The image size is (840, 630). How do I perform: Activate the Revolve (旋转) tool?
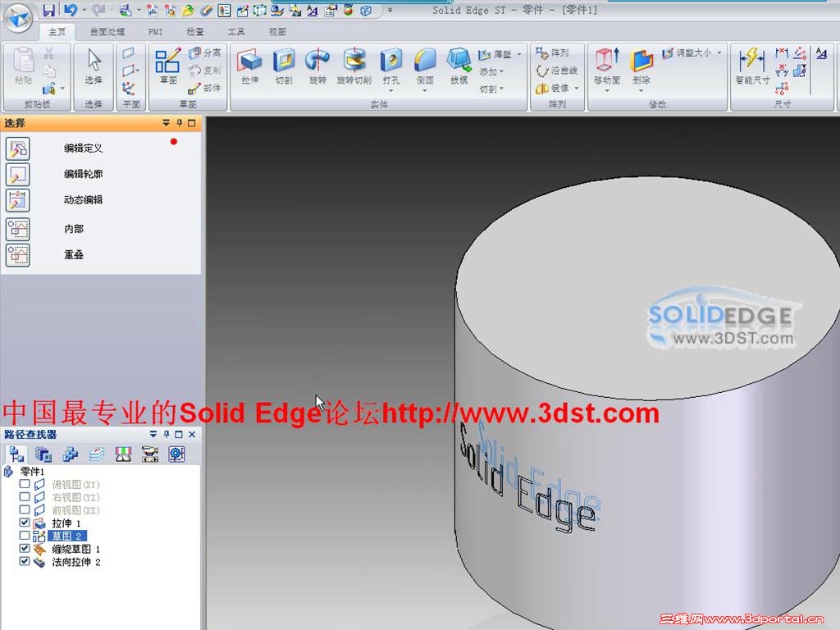pos(317,64)
